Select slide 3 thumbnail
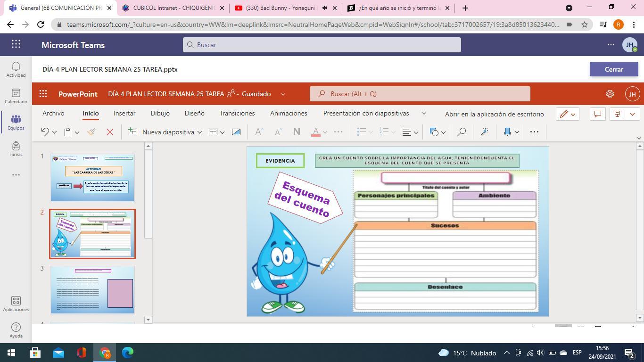644x362 pixels. click(x=92, y=290)
